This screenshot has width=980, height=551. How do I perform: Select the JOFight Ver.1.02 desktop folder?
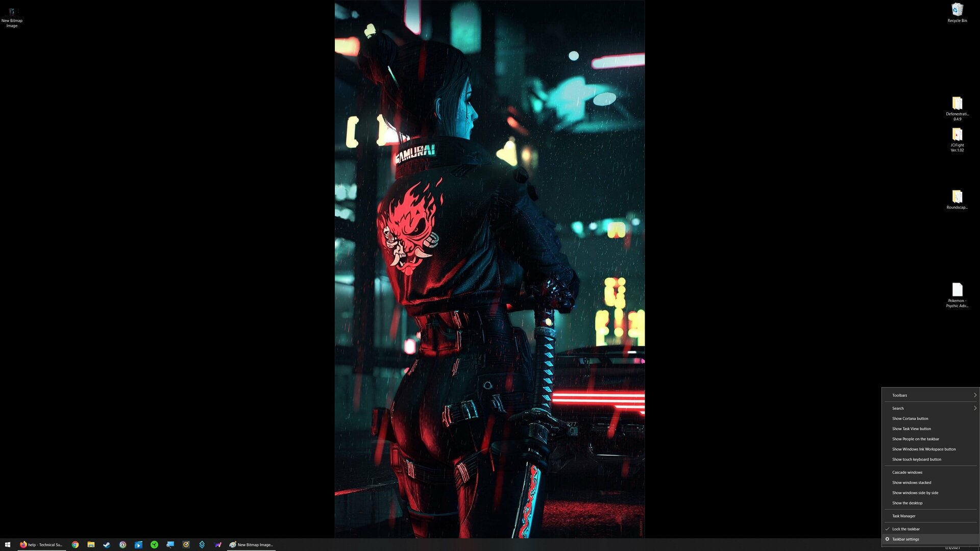957,140
